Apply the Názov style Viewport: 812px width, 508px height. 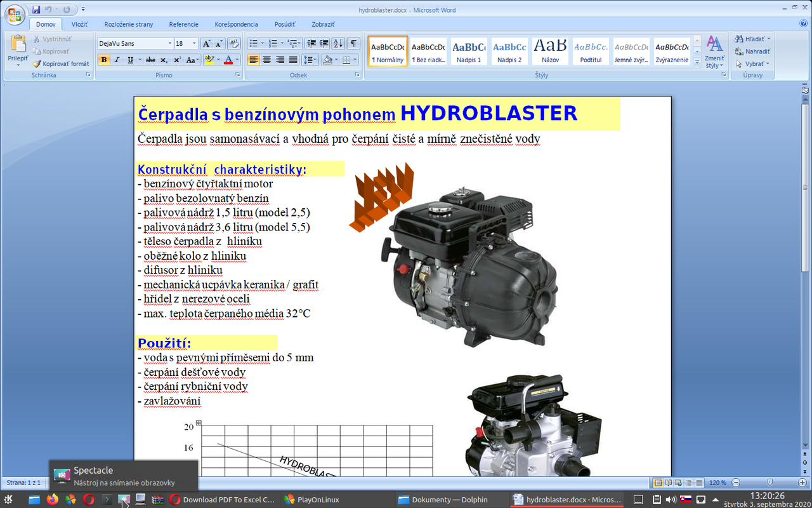click(x=550, y=51)
